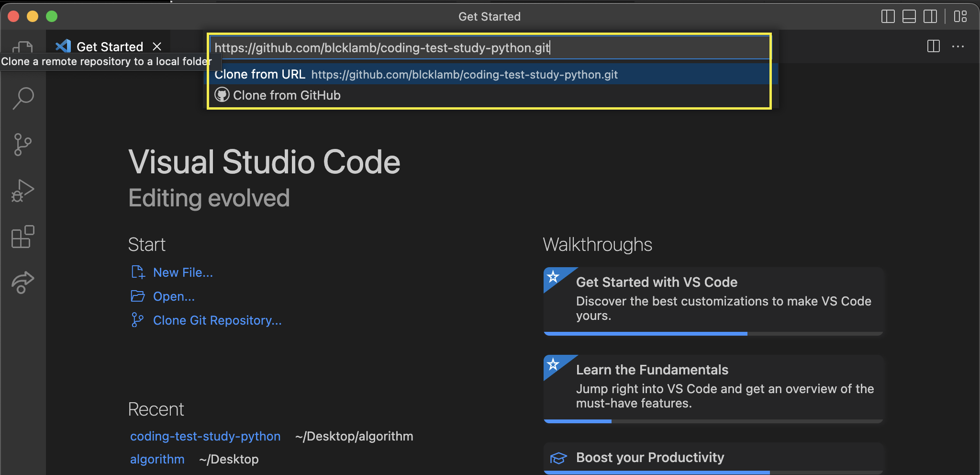Image resolution: width=980 pixels, height=475 pixels.
Task: Toggle the bottom panel layout icon
Action: coord(909,16)
